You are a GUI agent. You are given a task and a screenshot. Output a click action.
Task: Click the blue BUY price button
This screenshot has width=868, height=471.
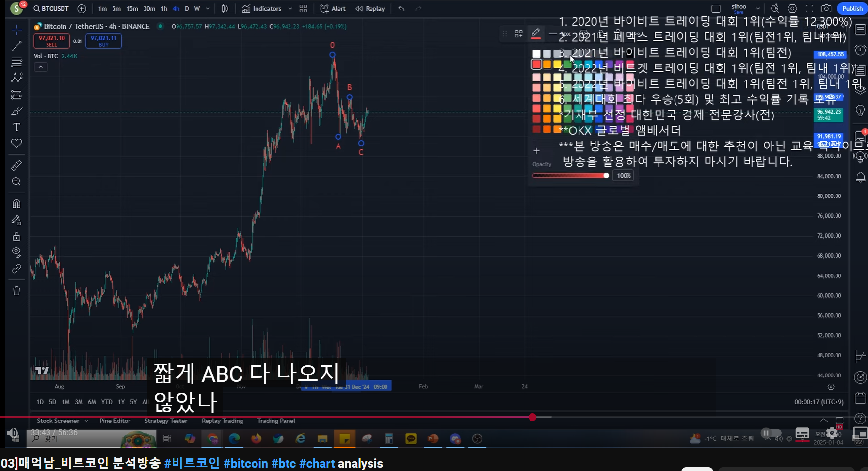[x=103, y=41]
